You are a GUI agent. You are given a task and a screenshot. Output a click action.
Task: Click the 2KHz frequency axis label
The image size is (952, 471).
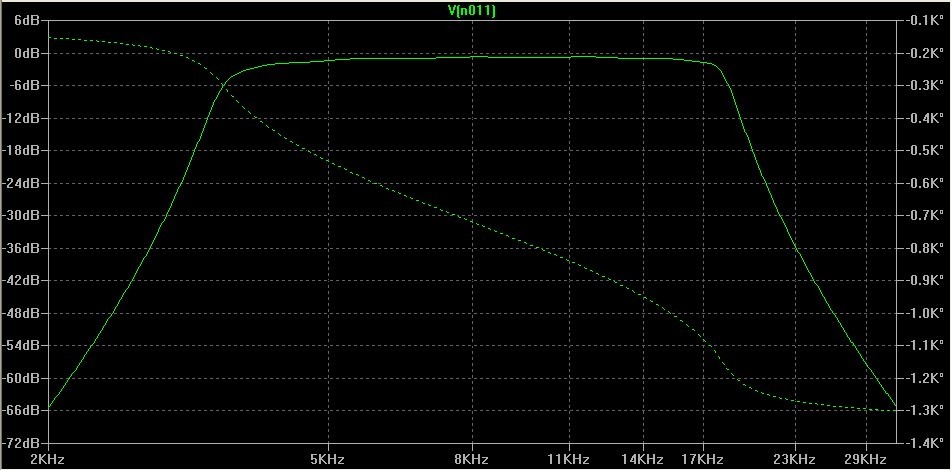tap(48, 459)
